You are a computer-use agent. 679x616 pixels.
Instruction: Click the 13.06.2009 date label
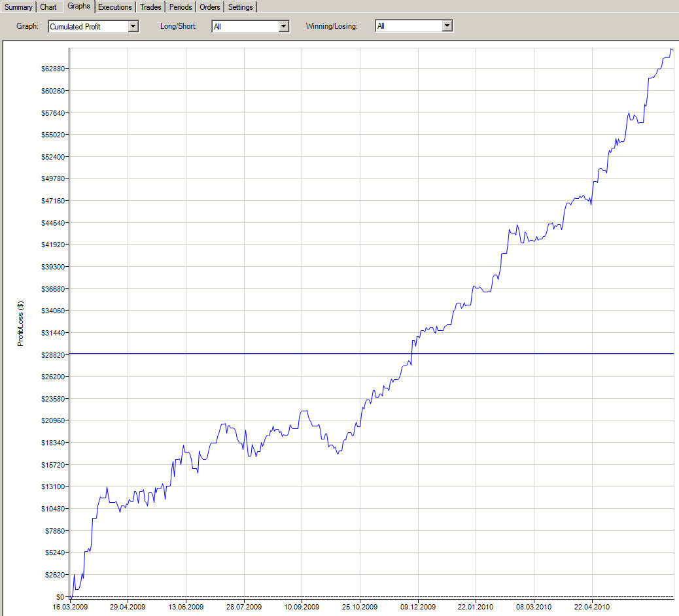click(186, 607)
